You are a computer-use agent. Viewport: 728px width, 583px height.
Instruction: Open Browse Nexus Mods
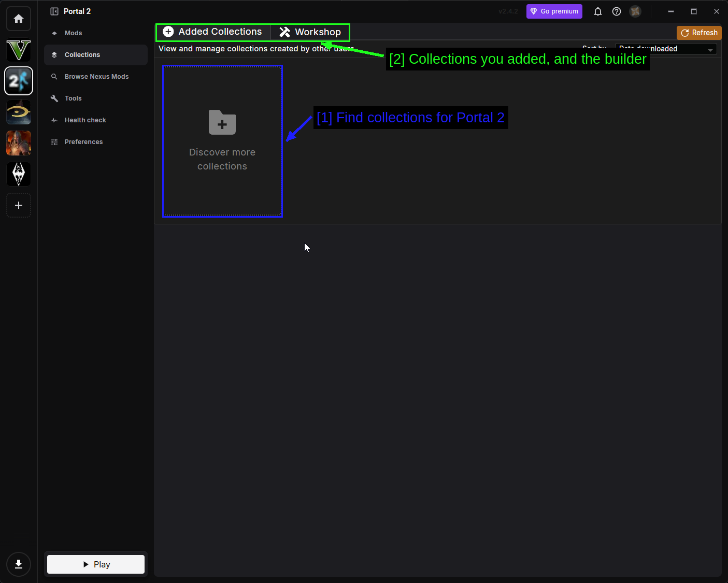pos(96,77)
